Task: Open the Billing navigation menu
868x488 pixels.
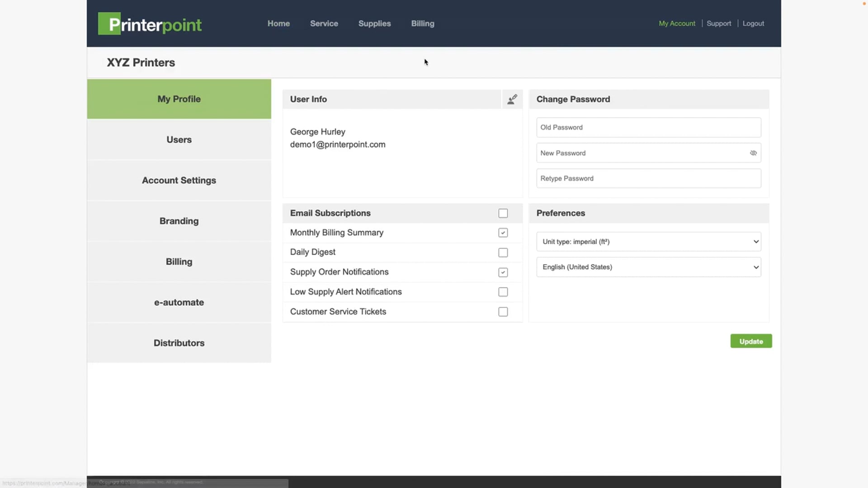Action: (x=423, y=23)
